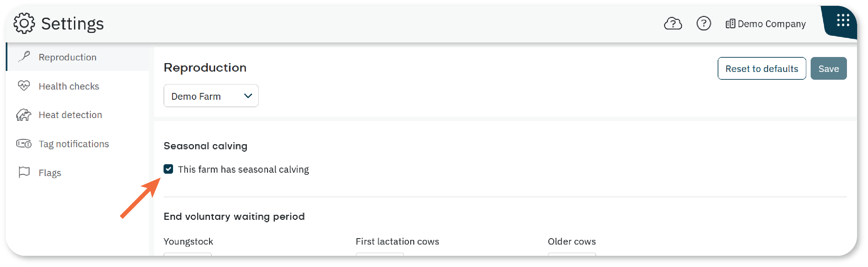The image size is (868, 267).
Task: Click the Tag notifications tag icon
Action: [x=24, y=144]
